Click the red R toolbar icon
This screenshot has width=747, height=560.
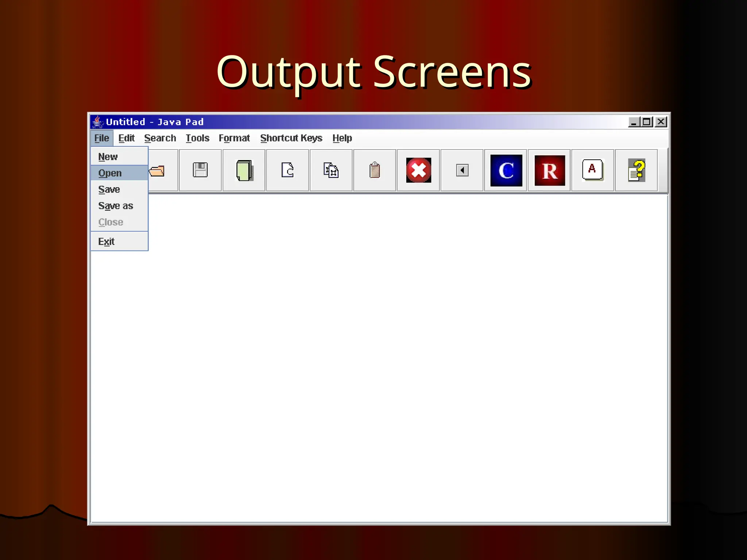coord(550,170)
